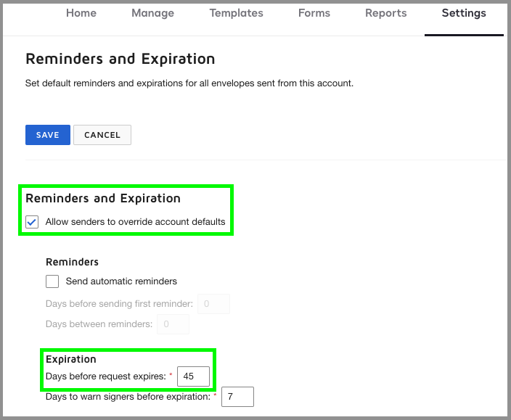
Task: Click the Days between reminders input box
Action: coord(173,324)
